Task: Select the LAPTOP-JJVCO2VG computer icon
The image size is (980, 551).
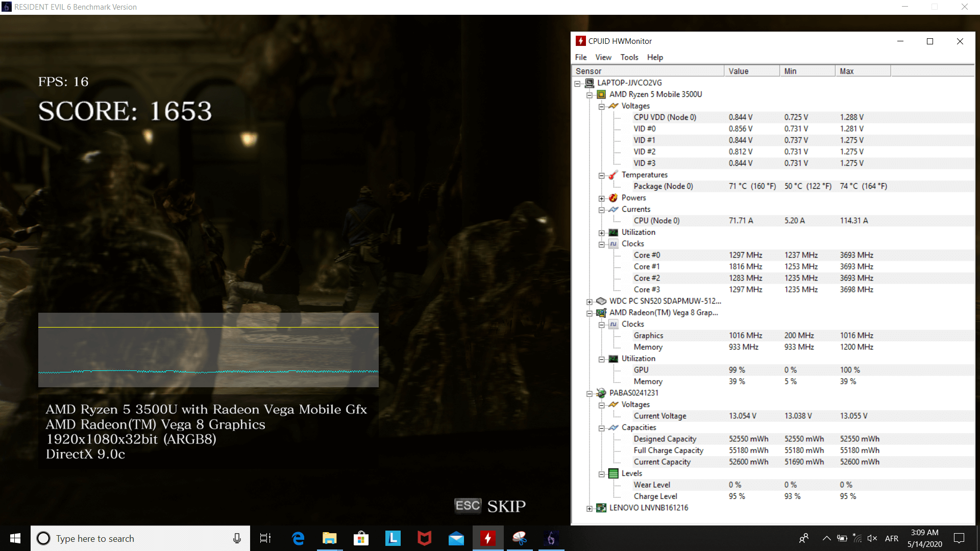Action: pyautogui.click(x=590, y=83)
